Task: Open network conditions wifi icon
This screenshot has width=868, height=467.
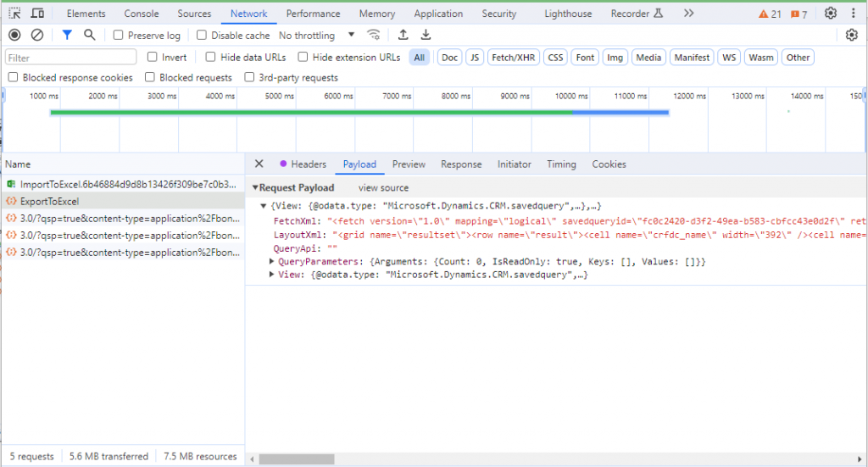Action: 374,35
